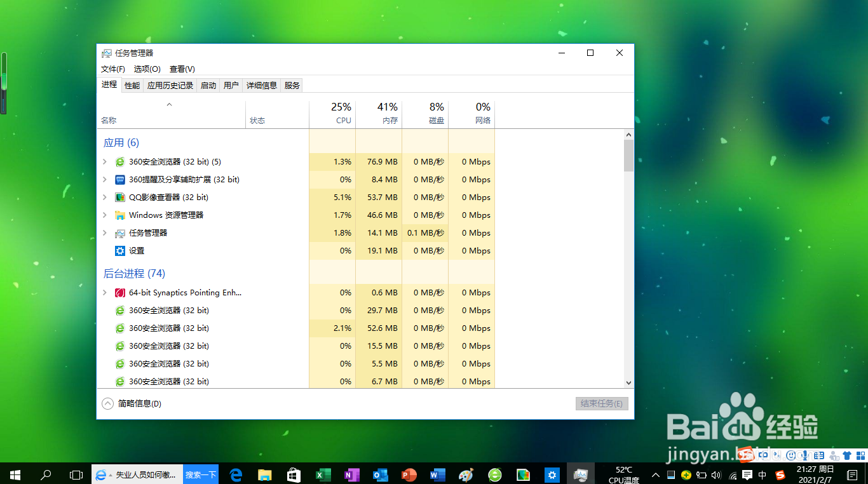
Task: Select the 应用 (6) group heading
Action: tap(121, 143)
